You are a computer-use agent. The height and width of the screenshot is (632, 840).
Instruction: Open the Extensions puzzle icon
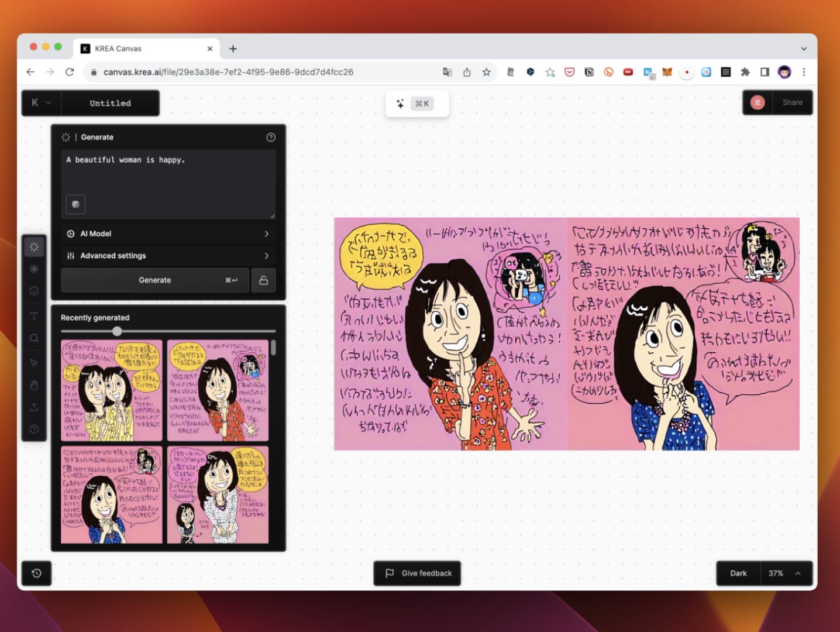745,72
